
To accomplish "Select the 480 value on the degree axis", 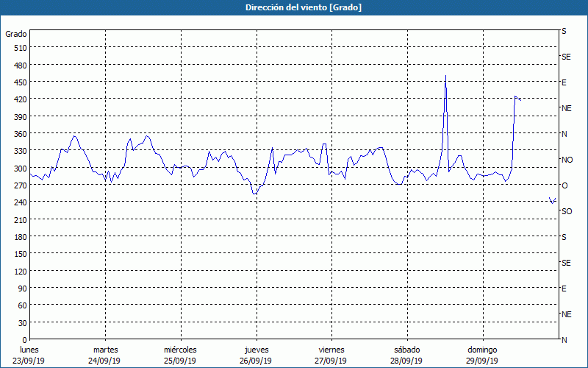I will coord(21,66).
